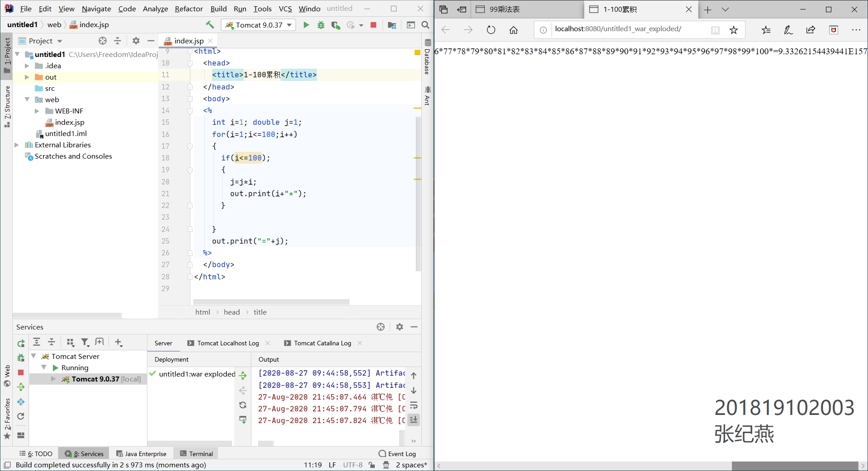
Task: Open Services panel settings gear
Action: click(400, 327)
